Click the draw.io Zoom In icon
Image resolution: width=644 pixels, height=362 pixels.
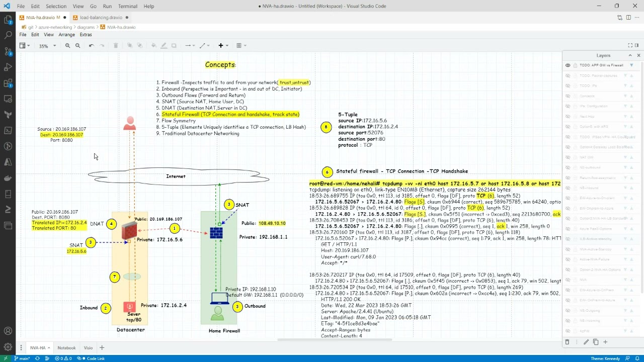pos(67,46)
